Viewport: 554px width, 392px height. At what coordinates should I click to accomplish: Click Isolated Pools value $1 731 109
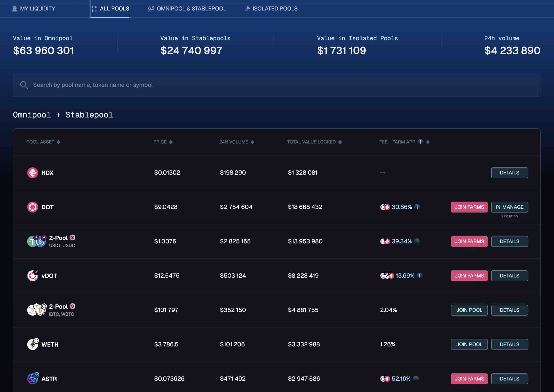[341, 50]
